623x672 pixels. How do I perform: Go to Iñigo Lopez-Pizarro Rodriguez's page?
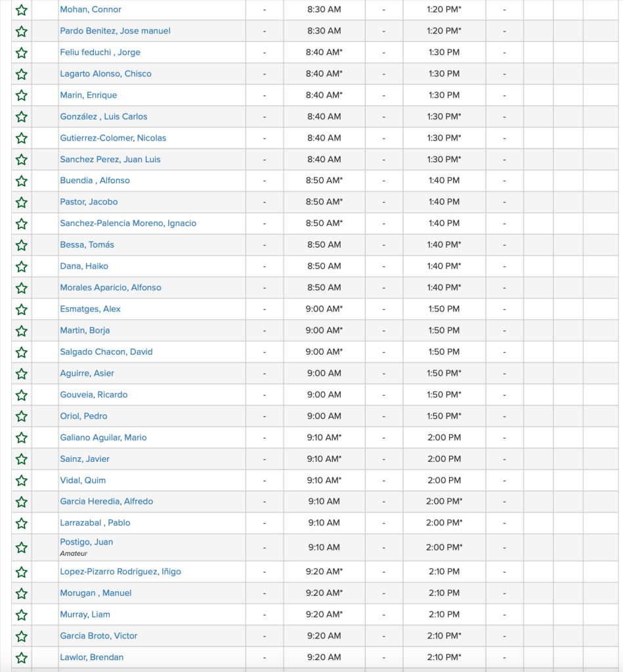click(x=120, y=571)
